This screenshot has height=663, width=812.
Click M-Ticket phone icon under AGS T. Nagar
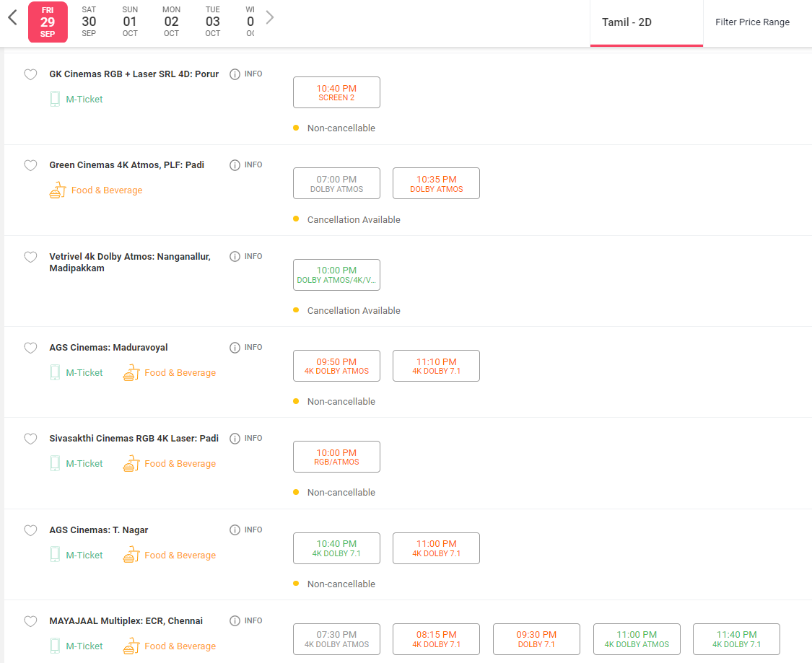55,554
